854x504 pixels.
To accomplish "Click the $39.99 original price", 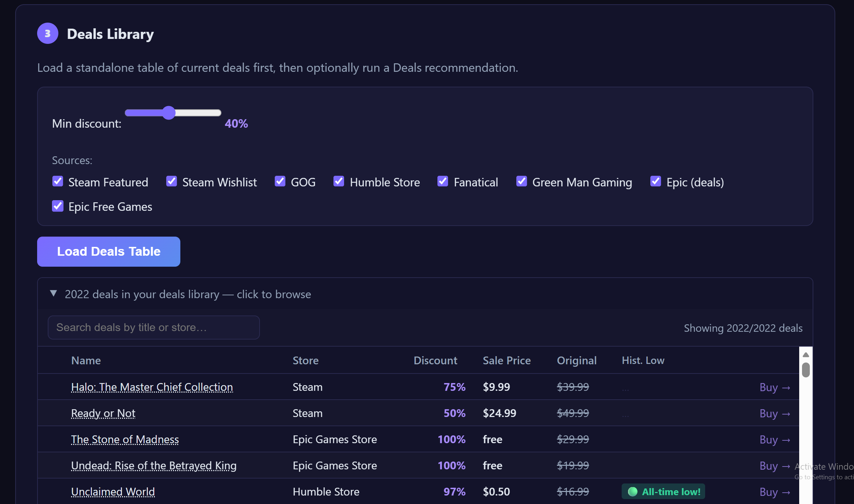I will click(x=573, y=387).
